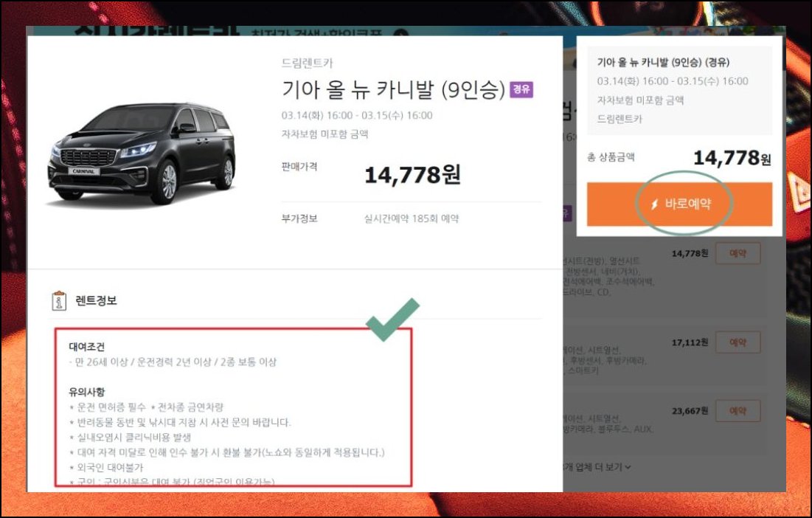
Task: Click the 예약 button next to 14,778원
Action: pyautogui.click(x=738, y=253)
